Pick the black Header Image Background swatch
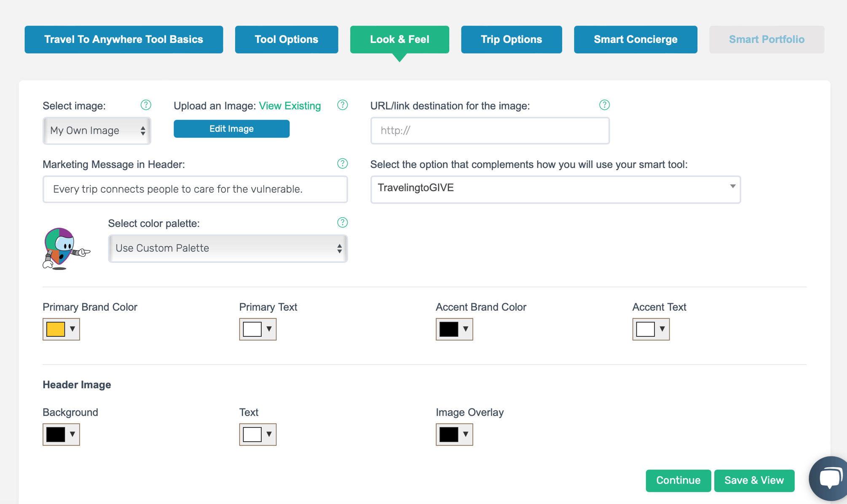 [56, 434]
